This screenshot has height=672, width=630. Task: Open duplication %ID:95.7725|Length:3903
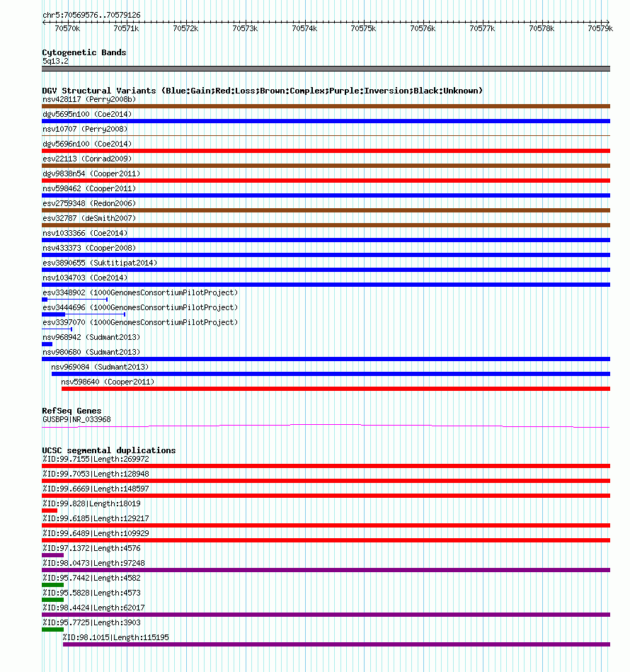pos(91,622)
